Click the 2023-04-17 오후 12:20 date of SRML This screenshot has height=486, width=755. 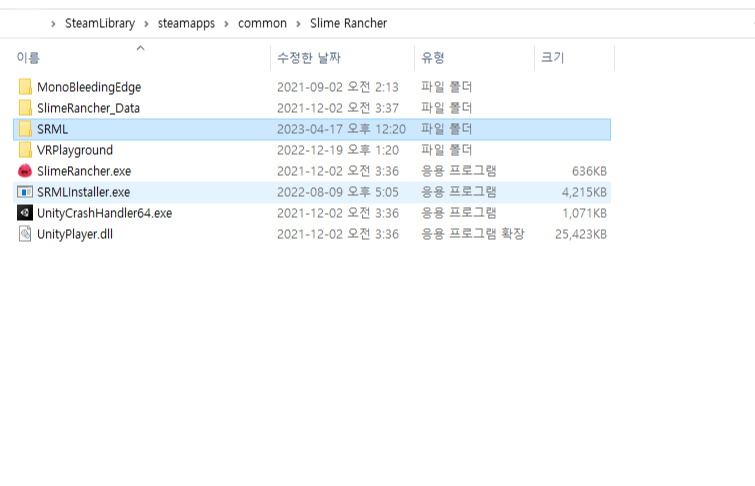341,129
